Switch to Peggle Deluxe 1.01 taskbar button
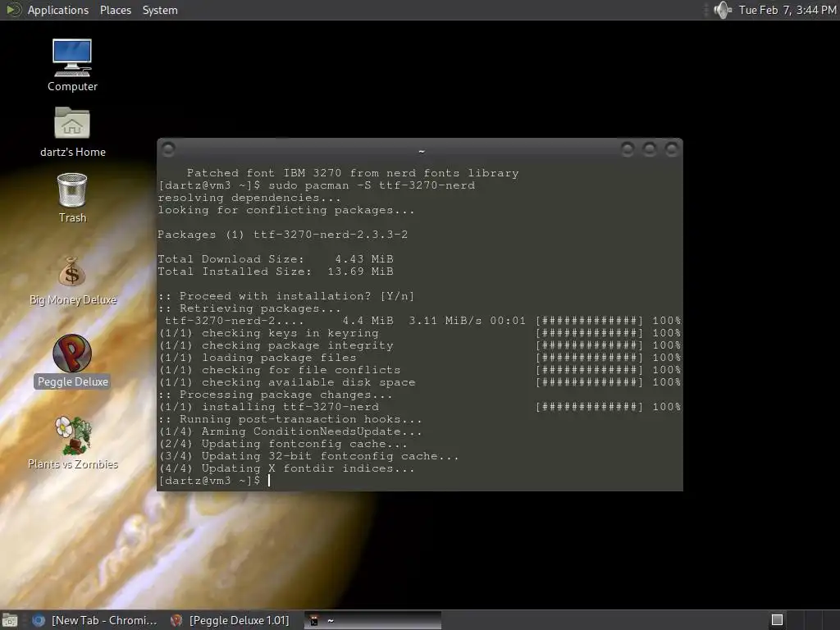Screen dimensions: 840x630 pos(230,620)
